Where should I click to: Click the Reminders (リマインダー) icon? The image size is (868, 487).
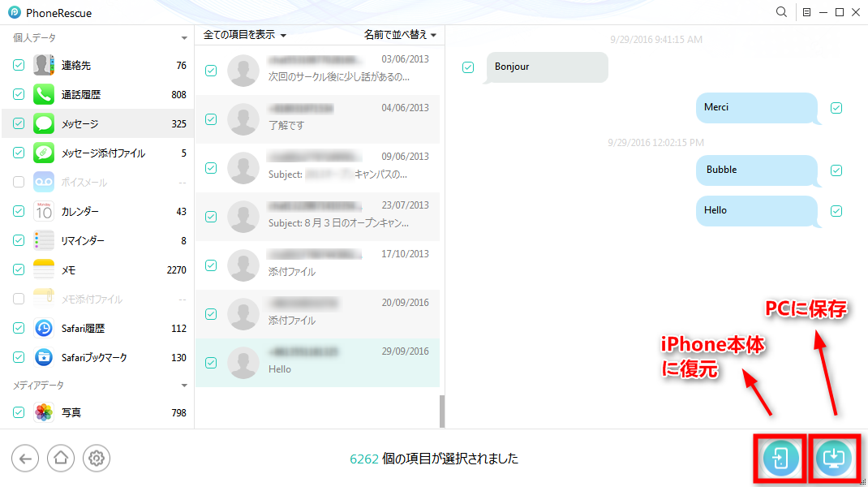point(44,240)
